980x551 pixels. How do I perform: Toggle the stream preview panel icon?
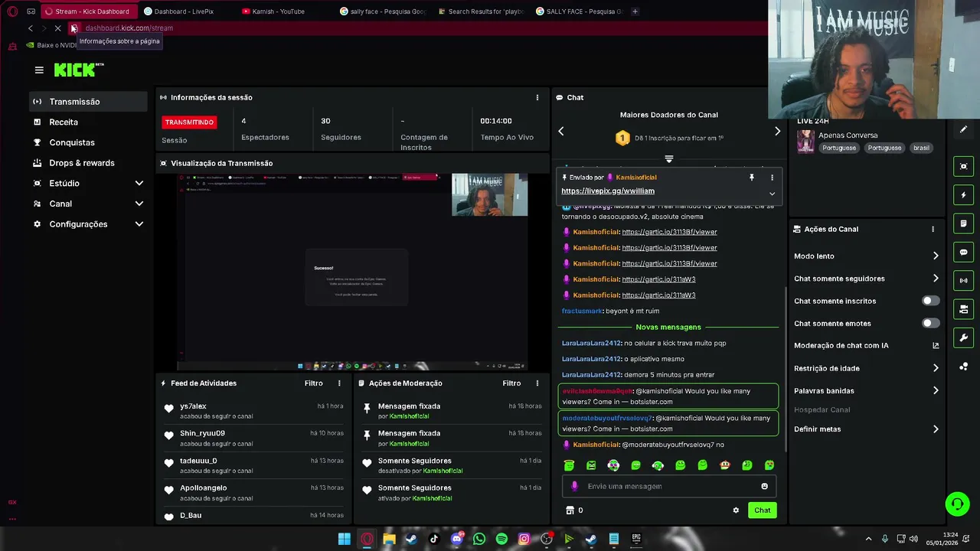[x=963, y=166]
